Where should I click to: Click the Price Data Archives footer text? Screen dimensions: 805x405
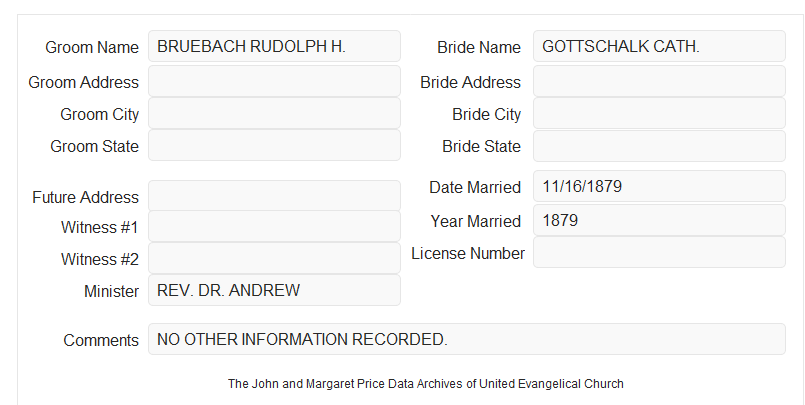click(426, 384)
